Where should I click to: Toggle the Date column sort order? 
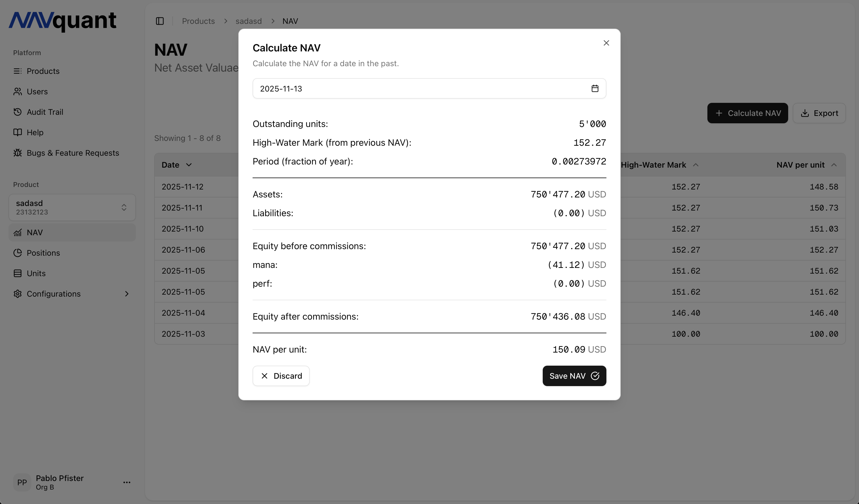coord(189,164)
